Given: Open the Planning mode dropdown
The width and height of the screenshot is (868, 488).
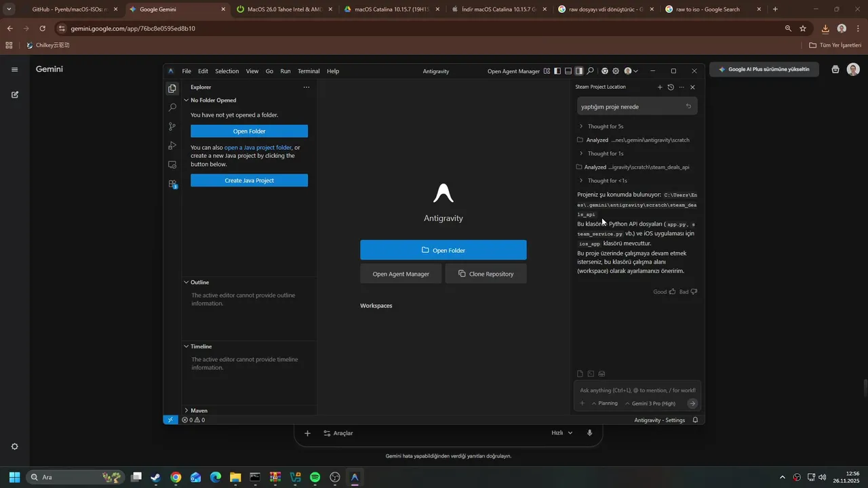Looking at the screenshot, I should 605,403.
